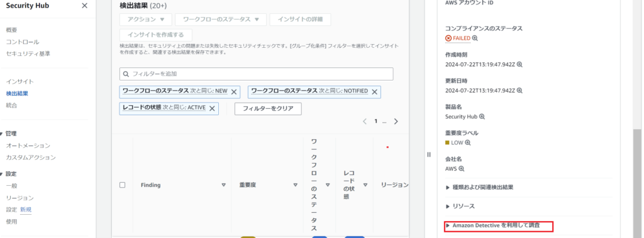644x238 pixels.
Task: Open コントロール in the sidebar
Action: [x=23, y=42]
